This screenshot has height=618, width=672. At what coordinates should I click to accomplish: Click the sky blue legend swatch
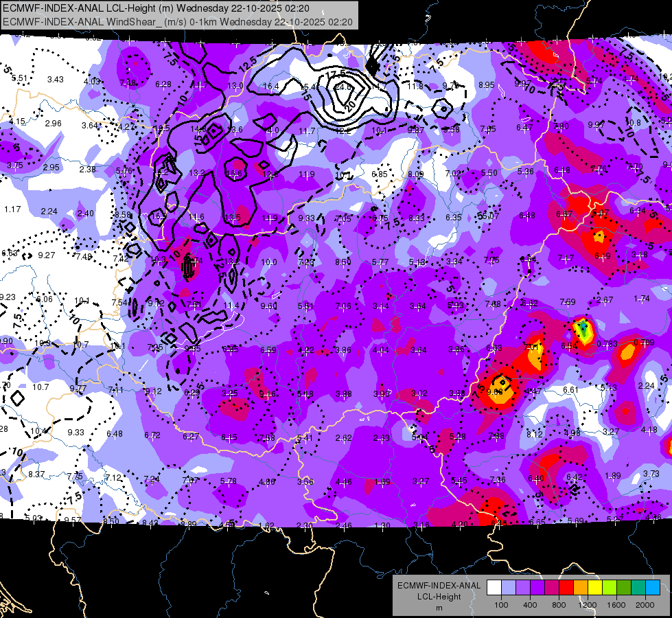tap(653, 588)
